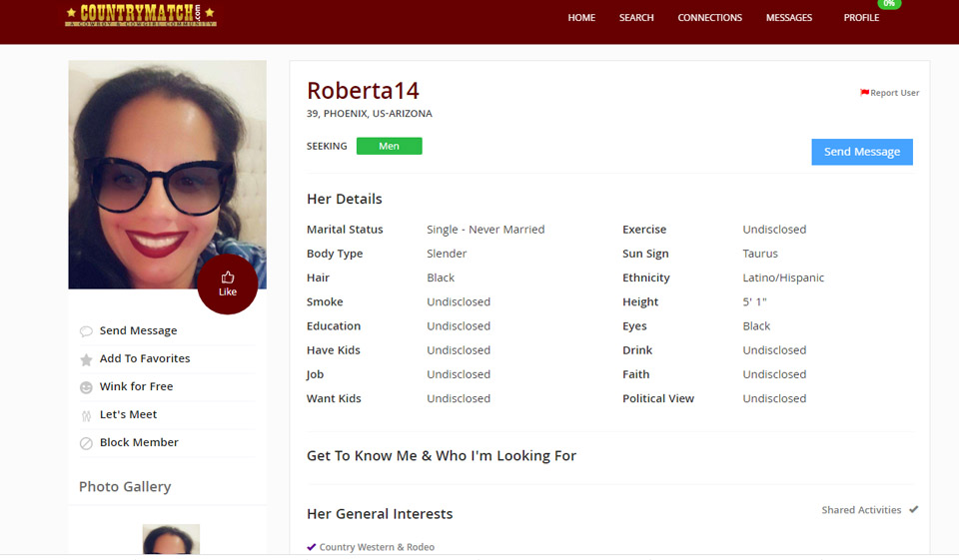Viewport: 959px width, 560px height.
Task: Click the Block Member circle-slash icon
Action: pyautogui.click(x=86, y=443)
